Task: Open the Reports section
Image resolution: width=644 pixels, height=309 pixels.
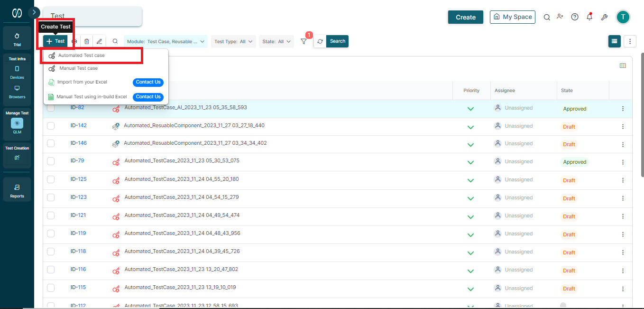Action: coord(17,188)
